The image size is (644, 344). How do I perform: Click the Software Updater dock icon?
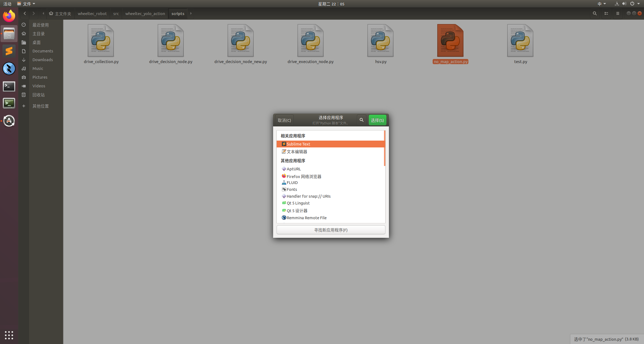(9, 121)
